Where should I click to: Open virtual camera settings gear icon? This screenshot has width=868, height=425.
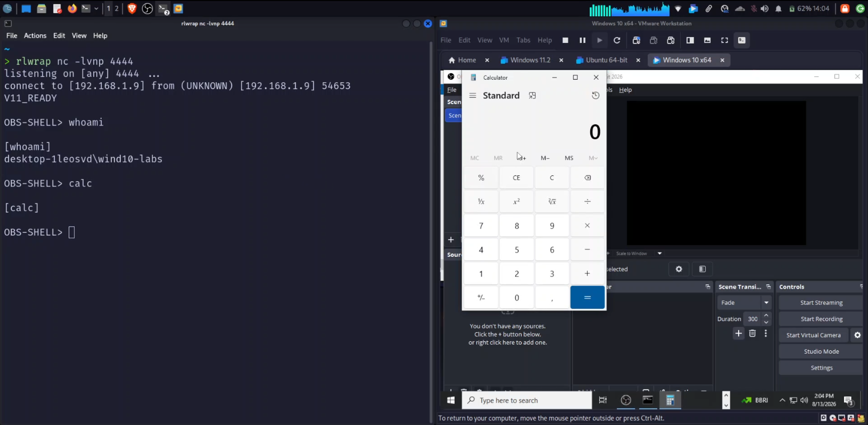click(857, 335)
